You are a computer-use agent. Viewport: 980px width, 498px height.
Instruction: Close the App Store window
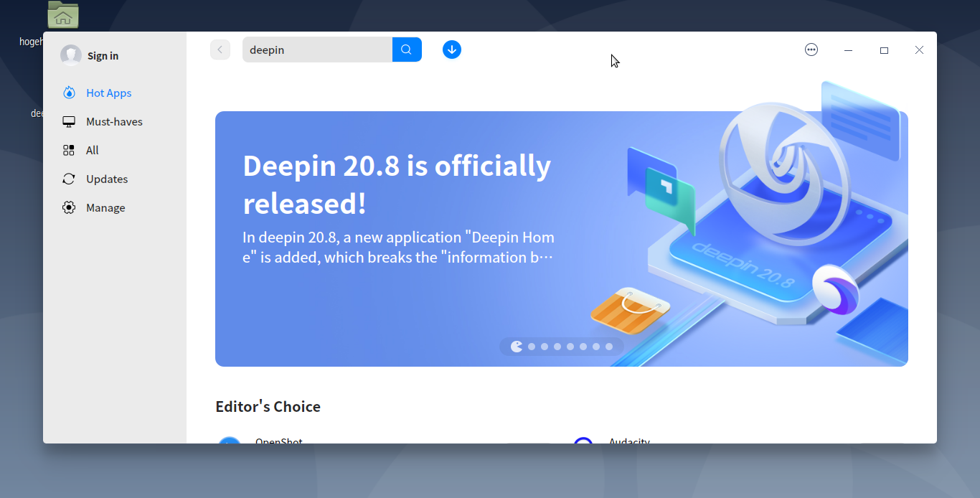click(919, 50)
